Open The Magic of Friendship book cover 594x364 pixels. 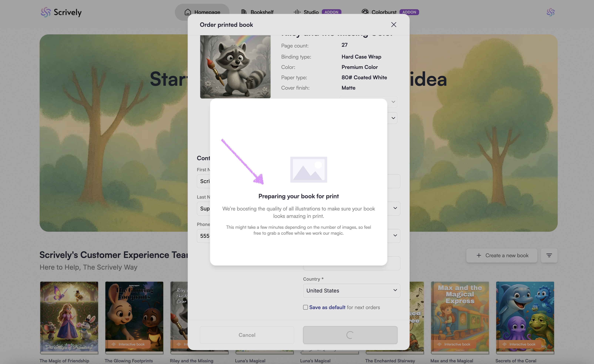(69, 317)
